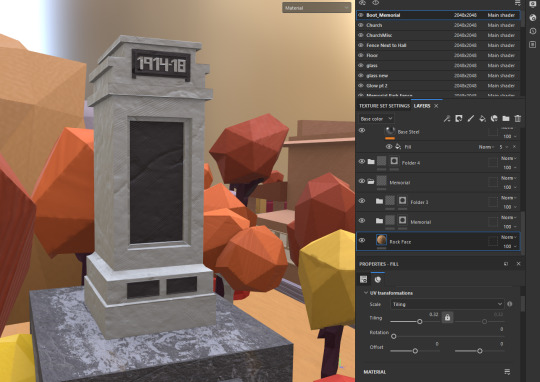The image size is (540, 382).
Task: Add a paint layer with the brush icon
Action: pyautogui.click(x=470, y=119)
